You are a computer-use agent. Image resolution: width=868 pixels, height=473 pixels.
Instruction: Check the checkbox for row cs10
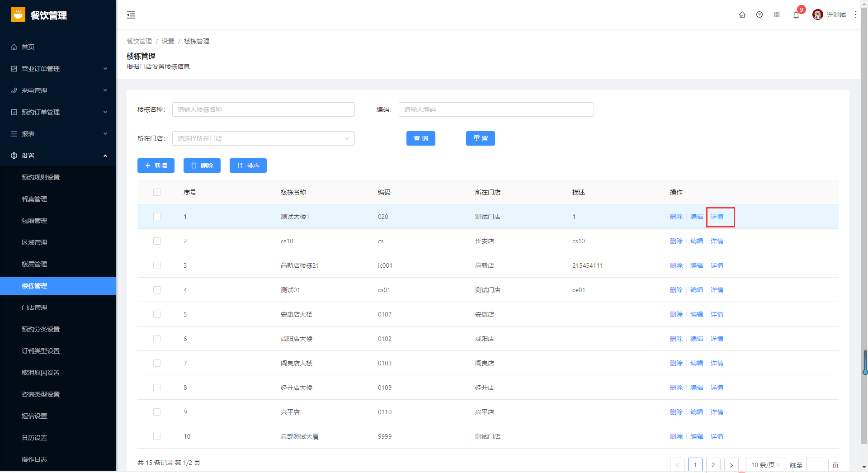157,241
